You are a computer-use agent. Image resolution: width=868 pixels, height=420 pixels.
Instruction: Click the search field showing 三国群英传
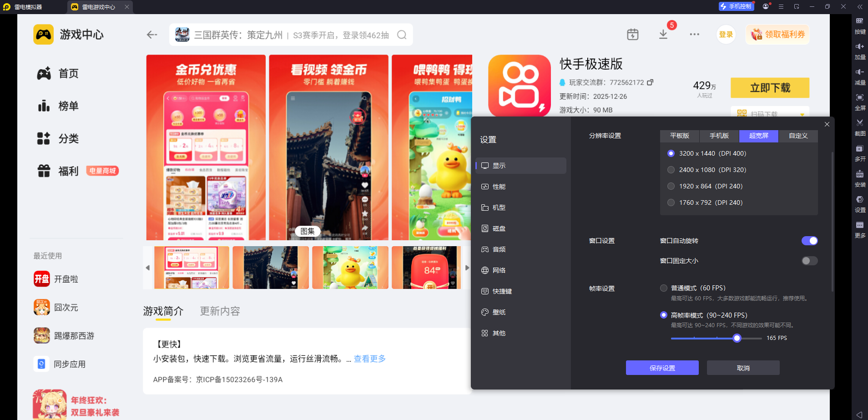[x=291, y=35]
